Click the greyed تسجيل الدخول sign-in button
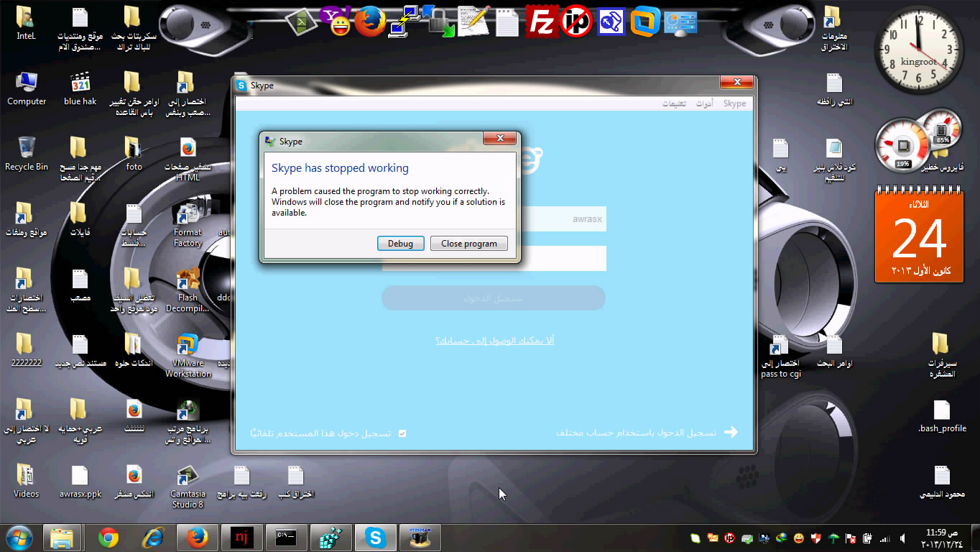 coord(494,298)
